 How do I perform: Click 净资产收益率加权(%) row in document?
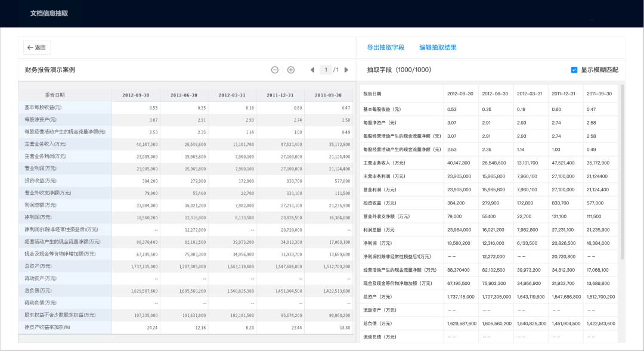(185, 327)
